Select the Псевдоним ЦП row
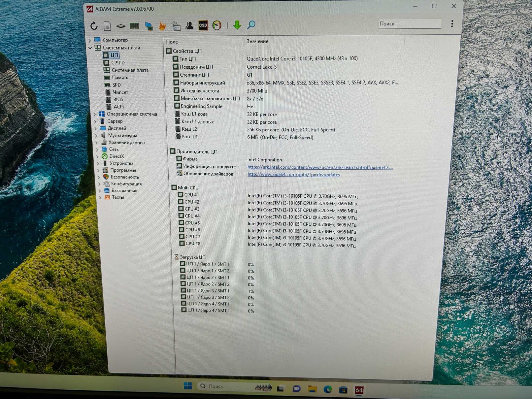The image size is (532, 399). (225, 67)
